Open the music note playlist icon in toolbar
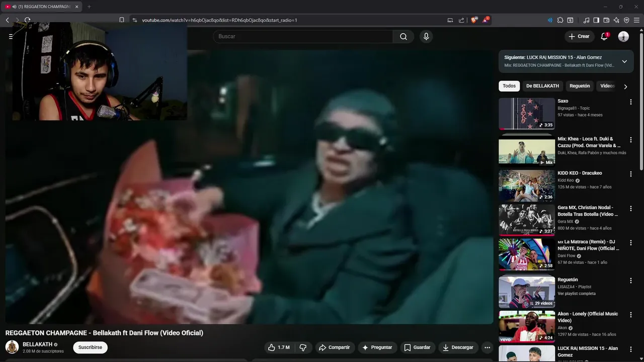 [x=586, y=20]
